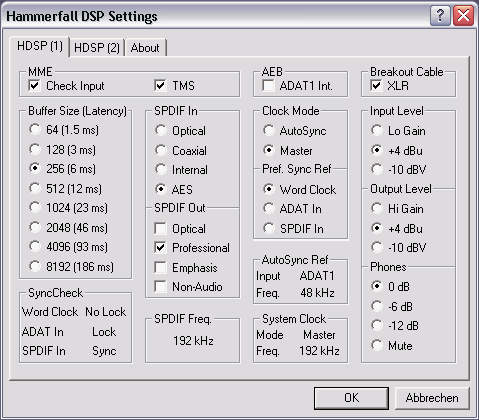
Task: Click AutoSync Ref 48 kHz value
Action: (x=317, y=293)
